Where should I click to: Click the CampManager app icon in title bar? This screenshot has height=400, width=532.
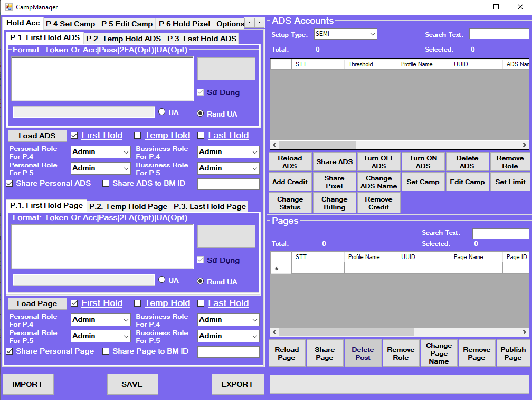click(9, 7)
